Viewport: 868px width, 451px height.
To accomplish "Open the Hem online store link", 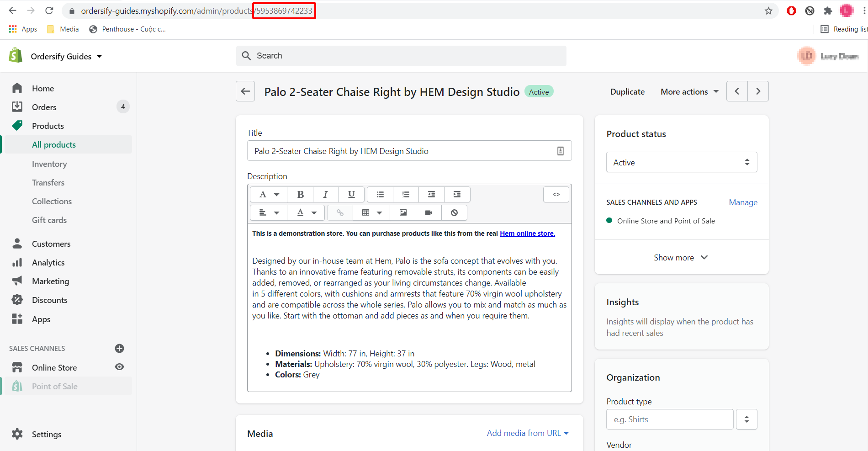I will pos(527,233).
